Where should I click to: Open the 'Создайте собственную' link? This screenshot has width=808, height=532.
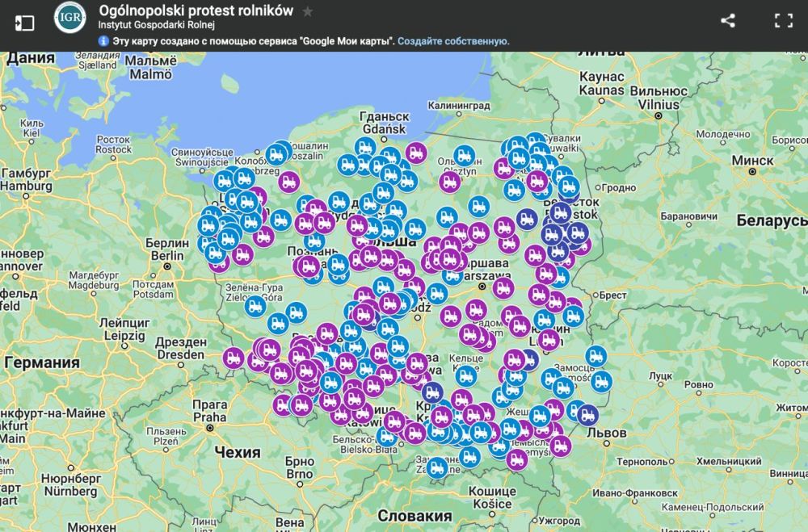pyautogui.click(x=452, y=41)
